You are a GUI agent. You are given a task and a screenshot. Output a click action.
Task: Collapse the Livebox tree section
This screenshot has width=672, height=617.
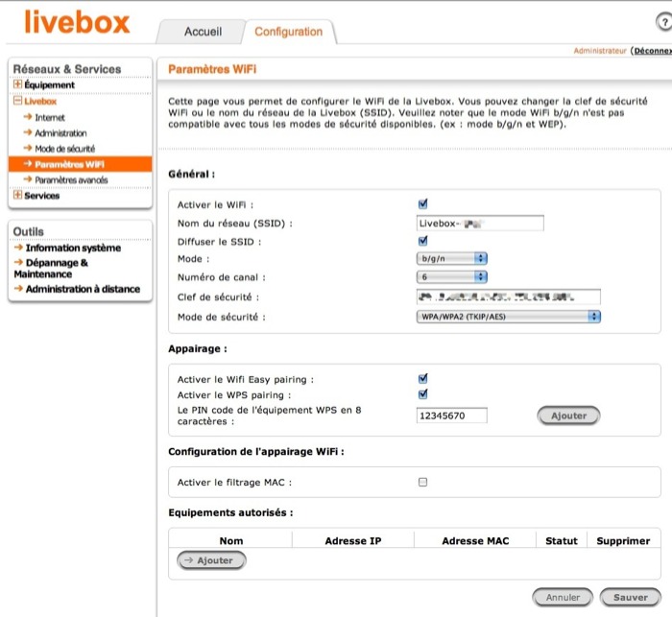click(x=17, y=101)
